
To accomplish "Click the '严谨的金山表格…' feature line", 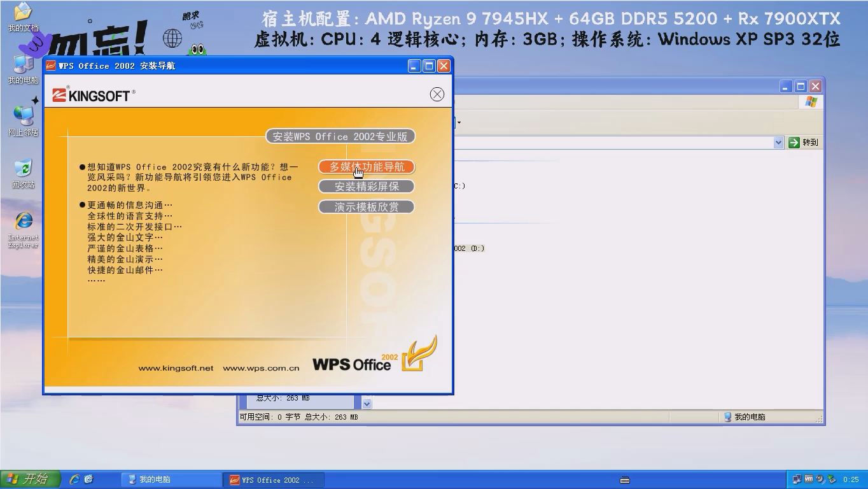I will 125,248.
